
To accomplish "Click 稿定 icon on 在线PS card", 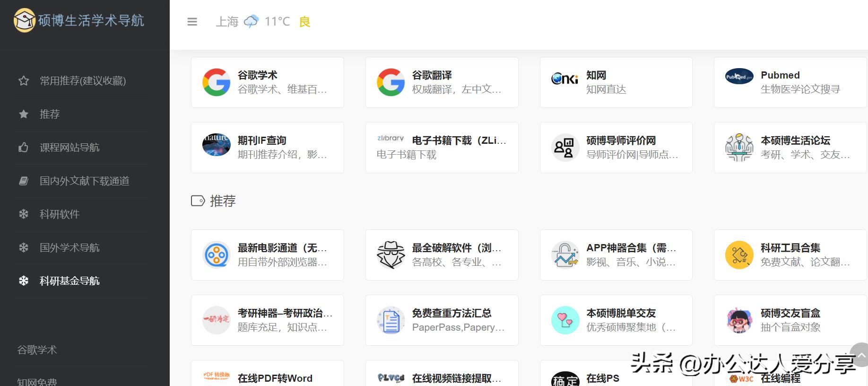I will tap(565, 379).
